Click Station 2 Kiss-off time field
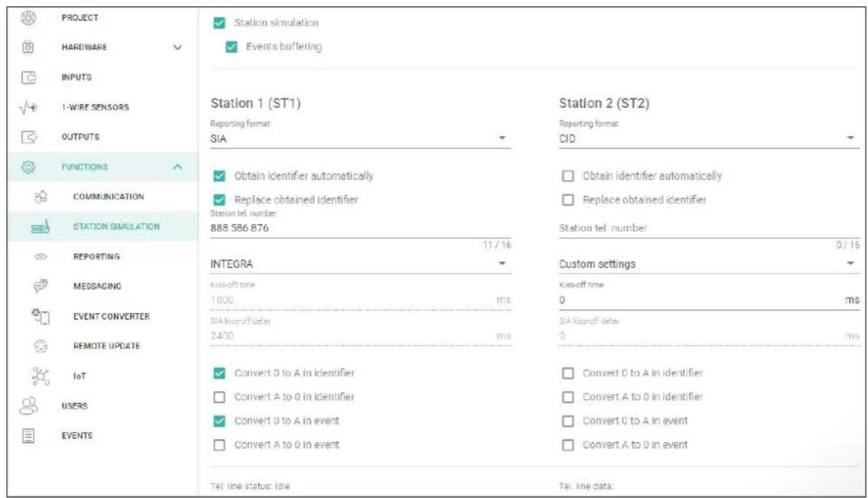Screen dimensions: 868x498 coord(708,300)
